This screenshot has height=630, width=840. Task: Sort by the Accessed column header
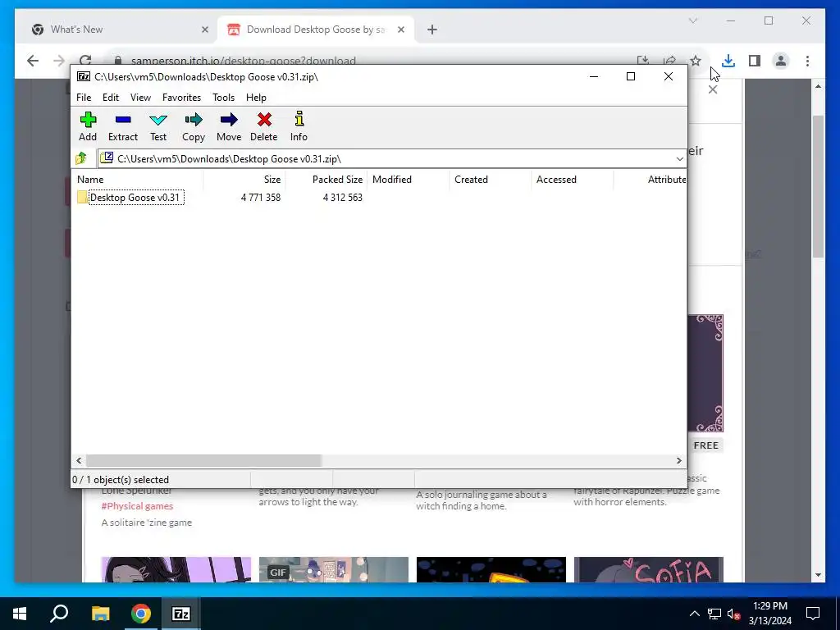point(572,180)
